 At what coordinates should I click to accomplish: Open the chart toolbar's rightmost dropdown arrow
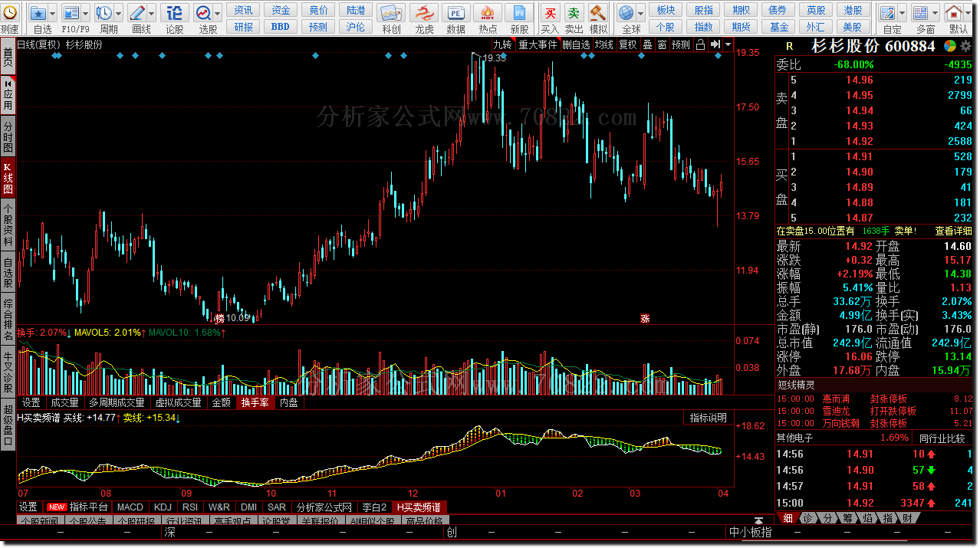[728, 44]
